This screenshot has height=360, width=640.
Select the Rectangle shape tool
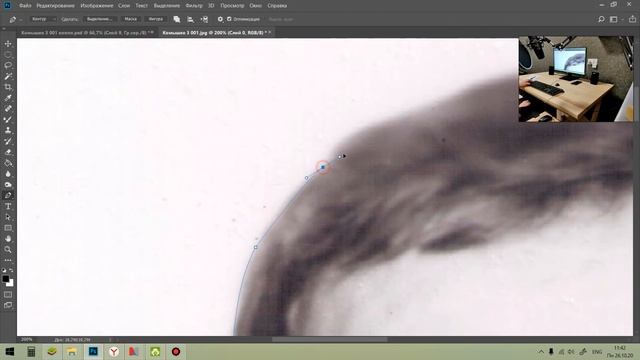[x=8, y=228]
